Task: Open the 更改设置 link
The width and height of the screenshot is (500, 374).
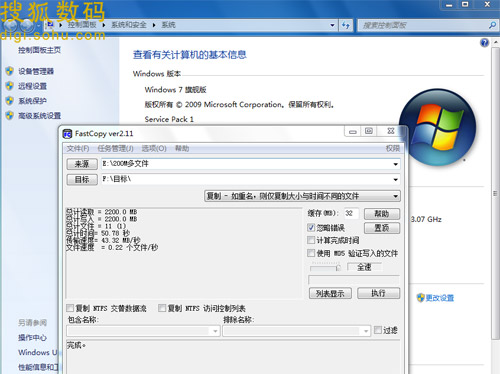Action: 440,298
